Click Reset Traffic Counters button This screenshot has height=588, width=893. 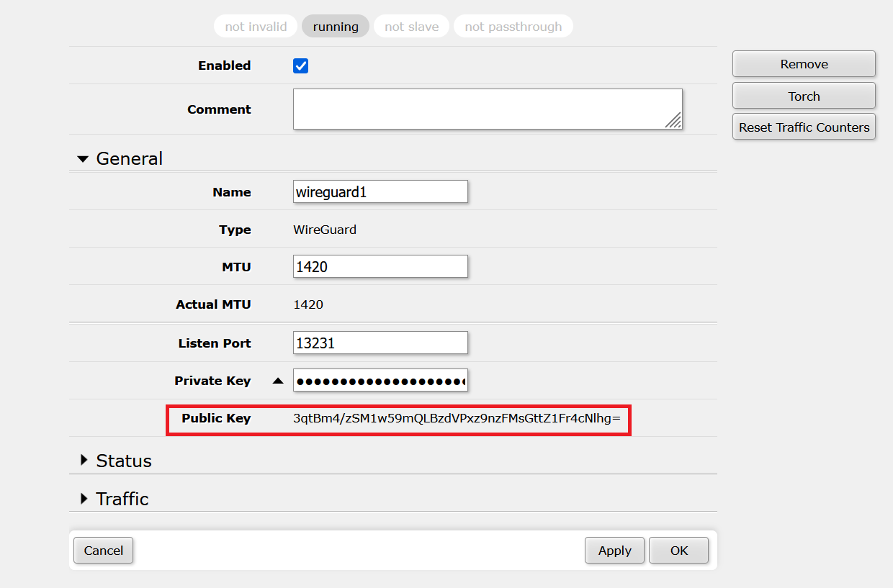point(804,127)
